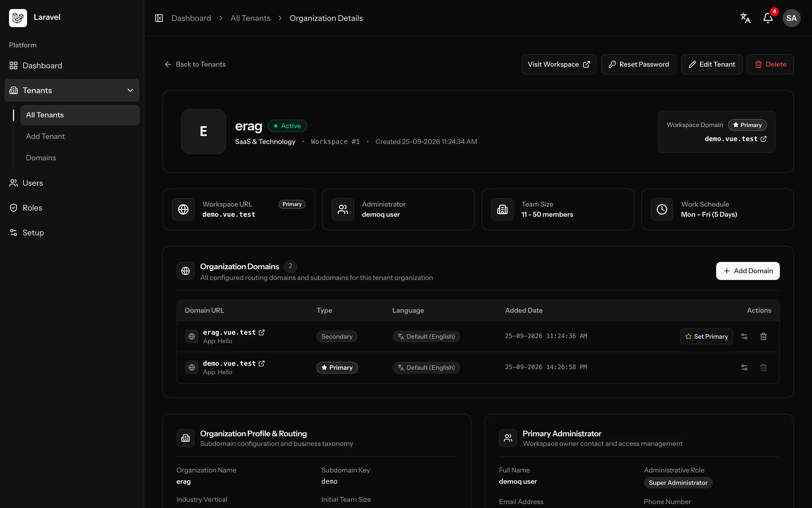Screen dimensions: 812x508
Task: Click the Domain URL column header
Action: point(204,310)
